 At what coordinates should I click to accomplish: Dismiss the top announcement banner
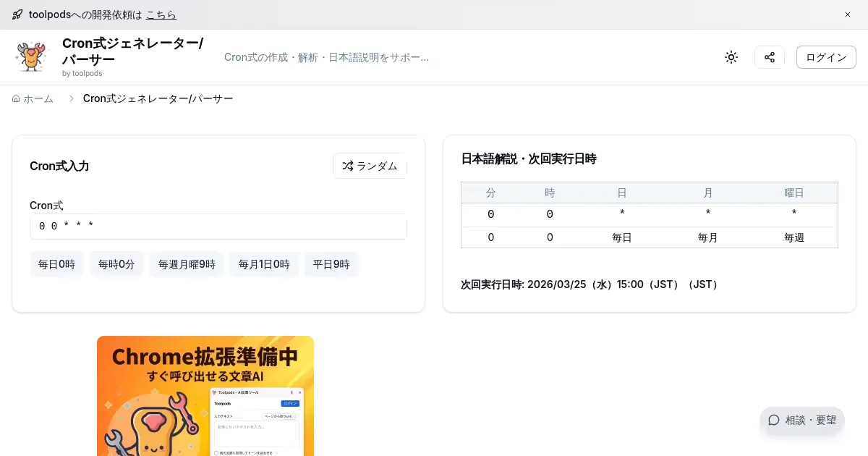pos(848,14)
